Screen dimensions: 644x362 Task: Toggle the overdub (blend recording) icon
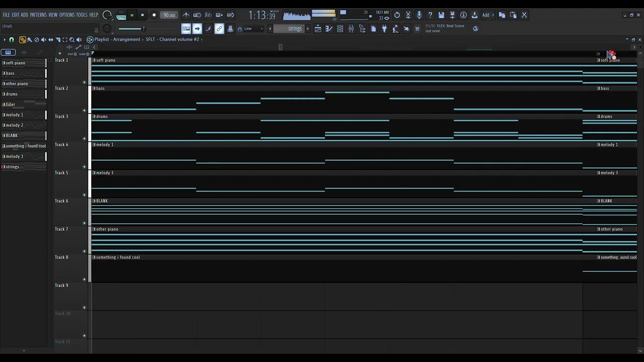[219, 15]
